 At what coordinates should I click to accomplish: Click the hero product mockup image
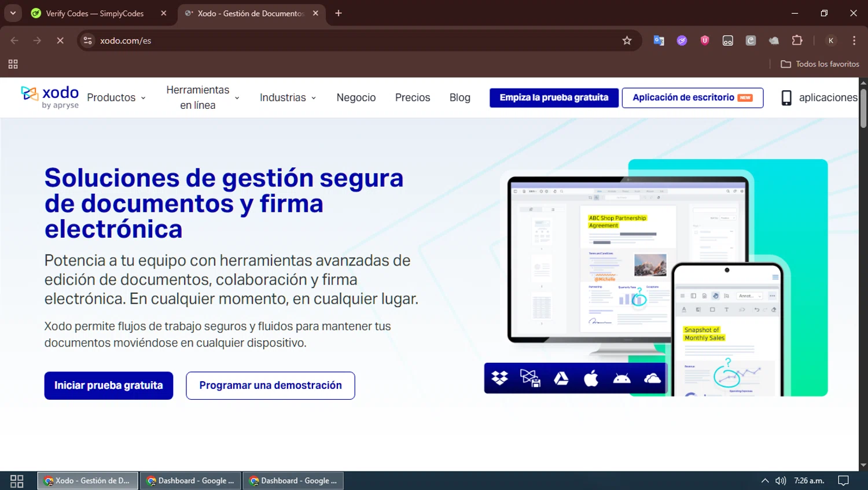[656, 278]
